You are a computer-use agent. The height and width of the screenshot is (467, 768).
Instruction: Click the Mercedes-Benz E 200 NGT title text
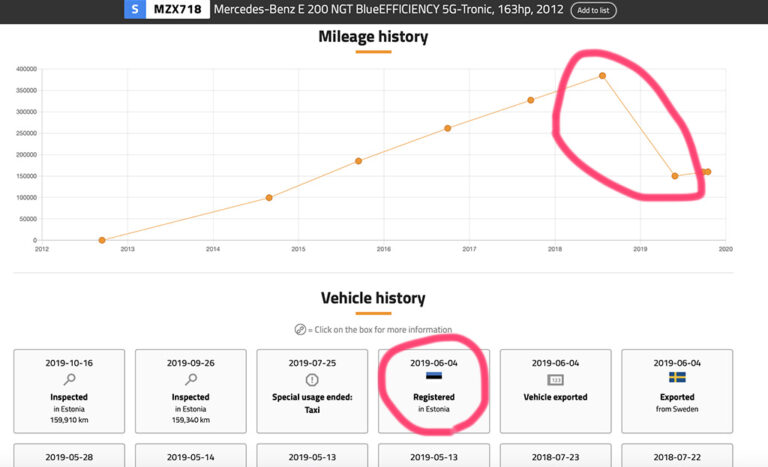[x=388, y=9]
